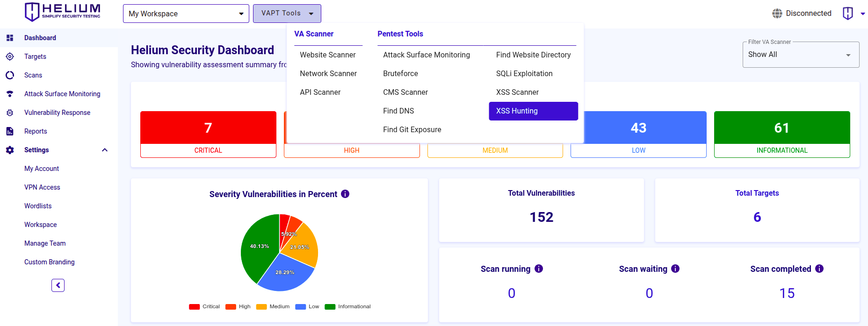Click the Dashboard grid icon in sidebar
This screenshot has width=868, height=326.
click(10, 38)
